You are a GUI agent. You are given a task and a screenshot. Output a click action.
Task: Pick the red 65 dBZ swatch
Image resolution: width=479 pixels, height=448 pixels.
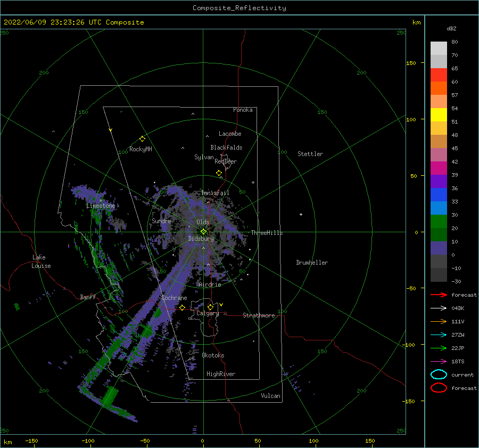pyautogui.click(x=439, y=75)
